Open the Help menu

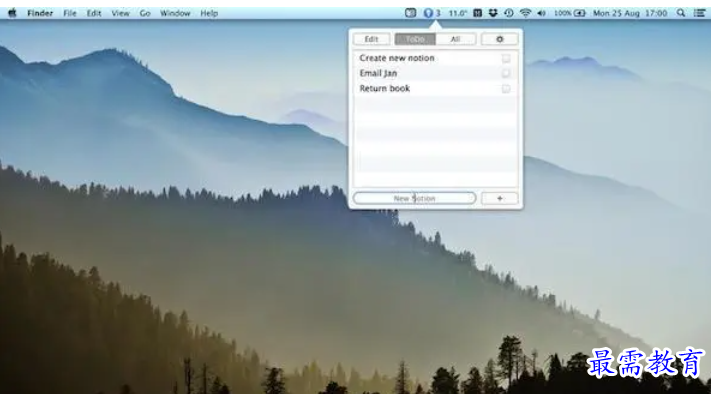[209, 13]
